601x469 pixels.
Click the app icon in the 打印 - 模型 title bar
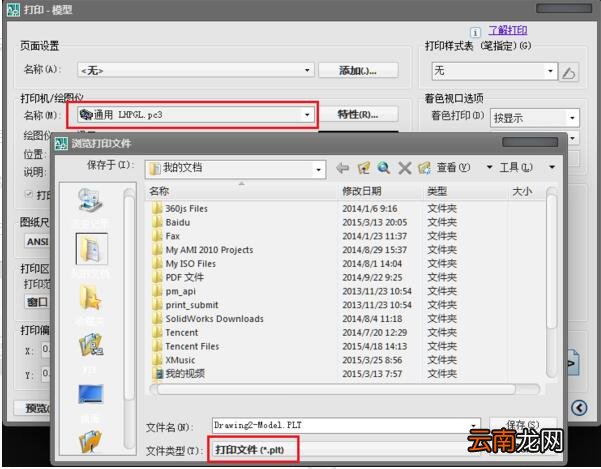point(14,10)
